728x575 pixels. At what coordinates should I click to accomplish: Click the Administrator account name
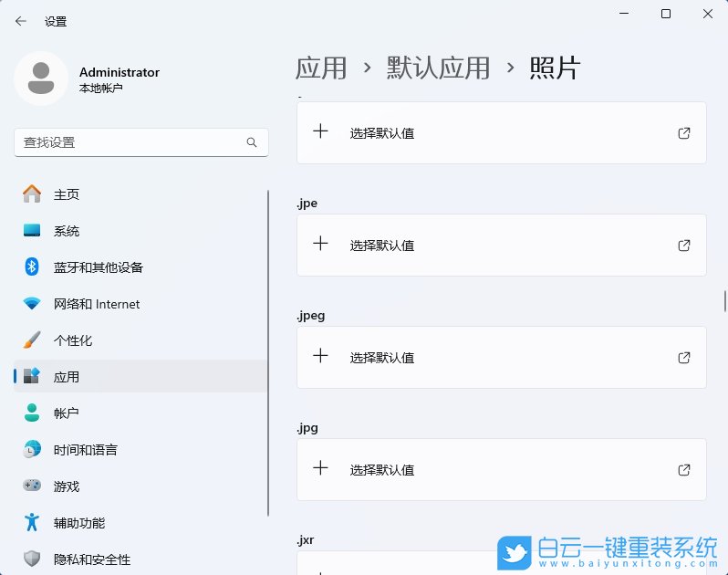coord(120,72)
